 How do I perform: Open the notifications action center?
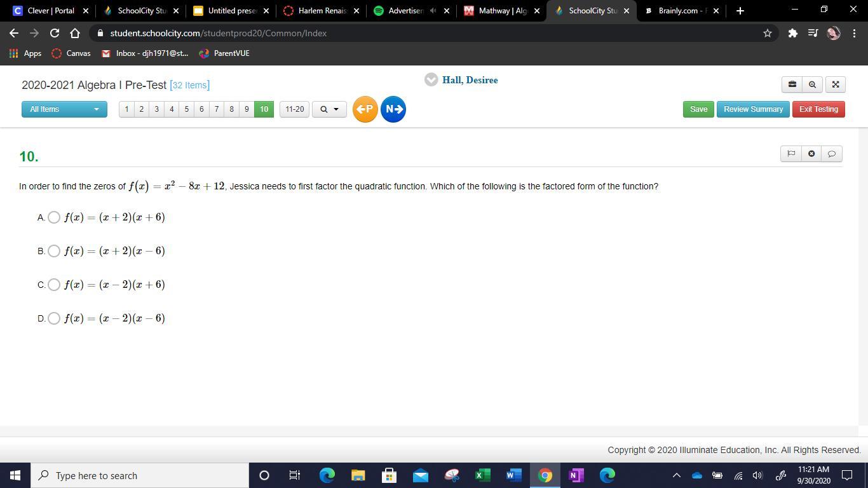coord(847,475)
